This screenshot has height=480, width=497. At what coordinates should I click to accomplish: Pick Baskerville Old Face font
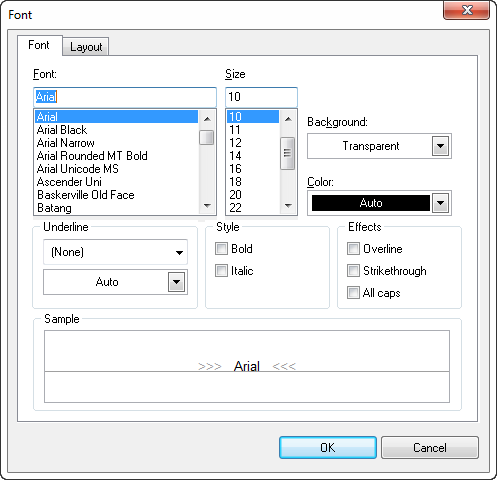[x=116, y=195]
